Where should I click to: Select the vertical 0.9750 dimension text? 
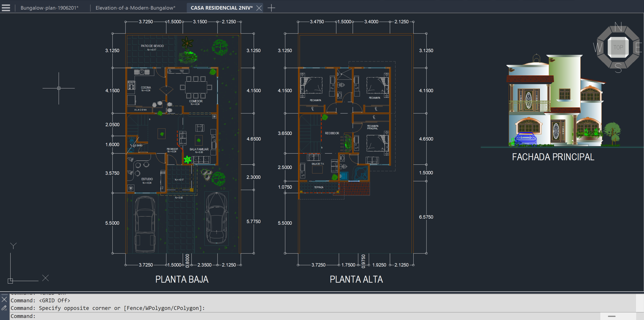363,261
